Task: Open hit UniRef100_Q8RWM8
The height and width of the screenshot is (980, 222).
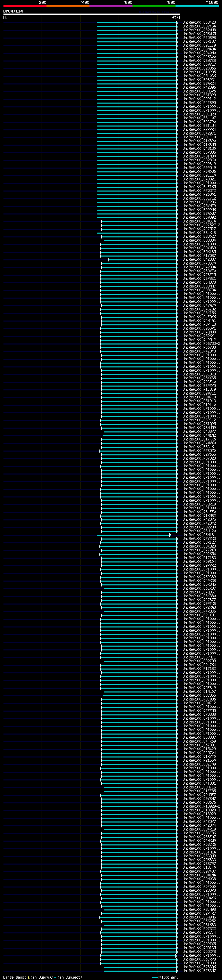Action: click(199, 30)
